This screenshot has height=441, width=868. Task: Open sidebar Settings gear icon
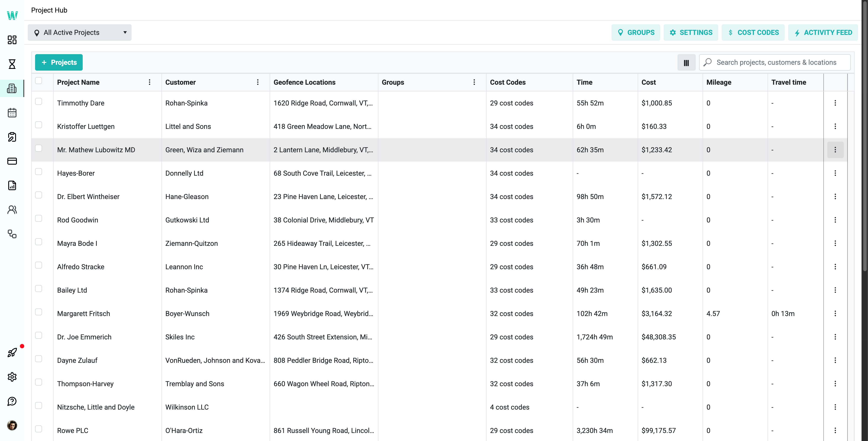pyautogui.click(x=12, y=377)
